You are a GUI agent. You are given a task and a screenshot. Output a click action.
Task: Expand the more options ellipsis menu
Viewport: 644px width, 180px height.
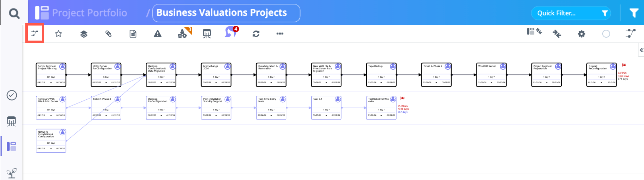pyautogui.click(x=280, y=34)
